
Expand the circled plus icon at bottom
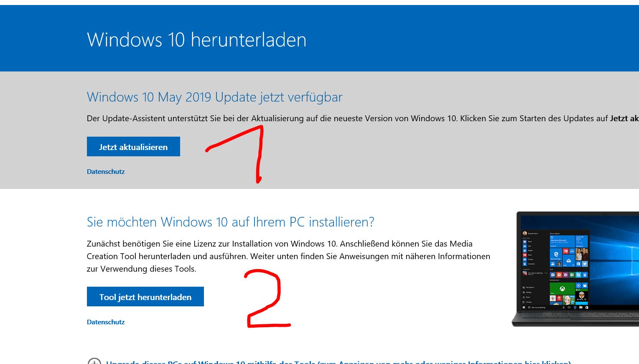pos(94,361)
